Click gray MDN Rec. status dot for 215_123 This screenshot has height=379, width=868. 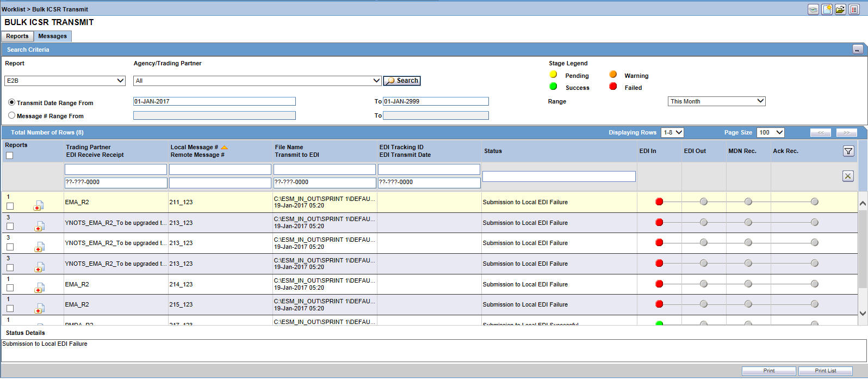pos(748,304)
